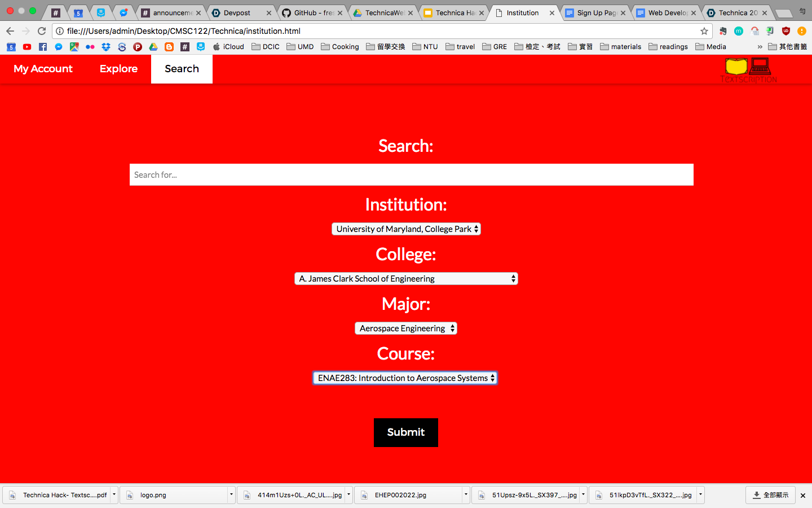Click the show-all downloads button
The width and height of the screenshot is (812, 508).
click(x=770, y=495)
